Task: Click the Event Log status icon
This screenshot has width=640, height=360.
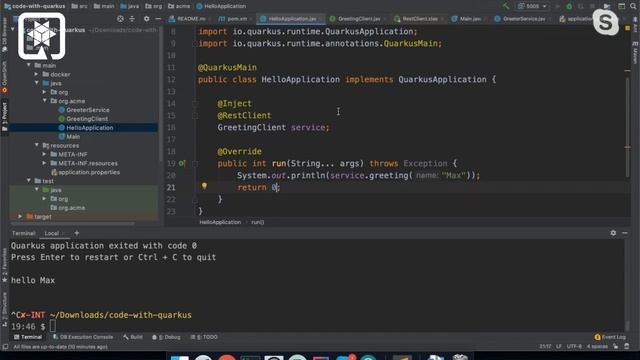Action: 610,337
